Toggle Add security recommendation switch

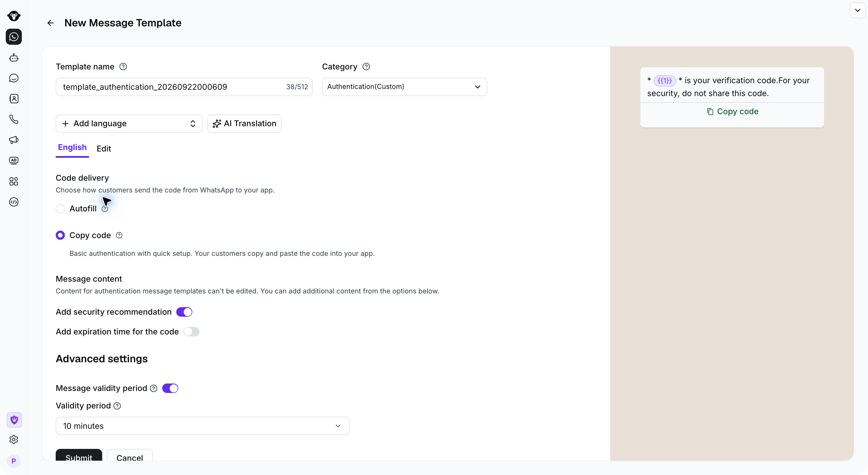[184, 312]
